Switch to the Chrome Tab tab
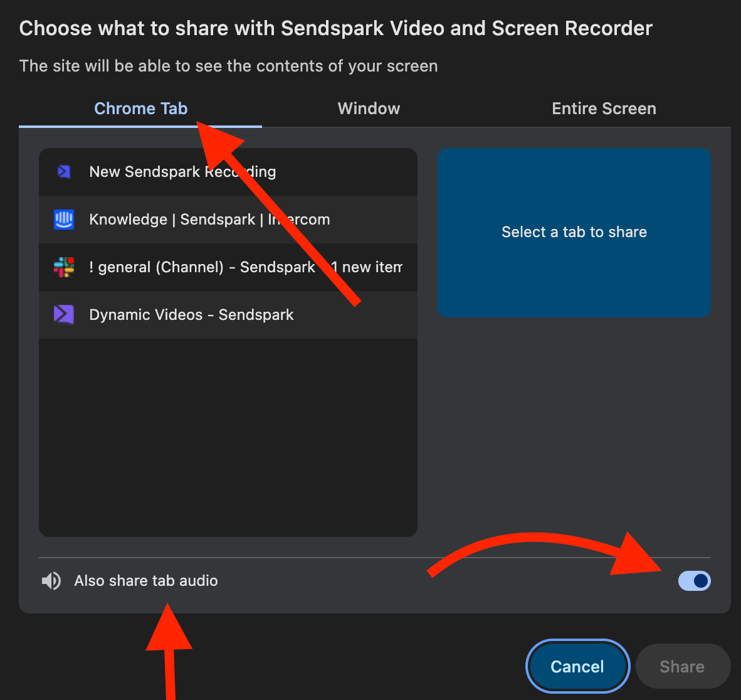This screenshot has height=700, width=741. (140, 109)
